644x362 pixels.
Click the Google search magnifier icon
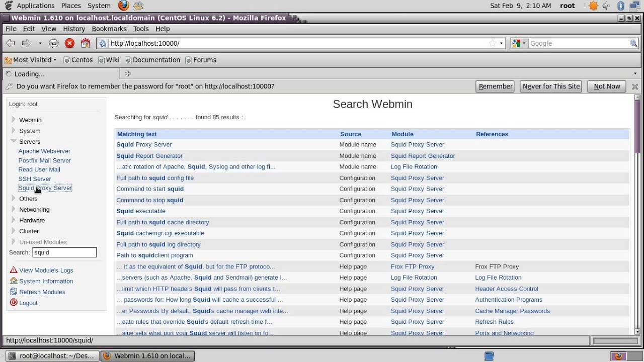click(x=634, y=43)
